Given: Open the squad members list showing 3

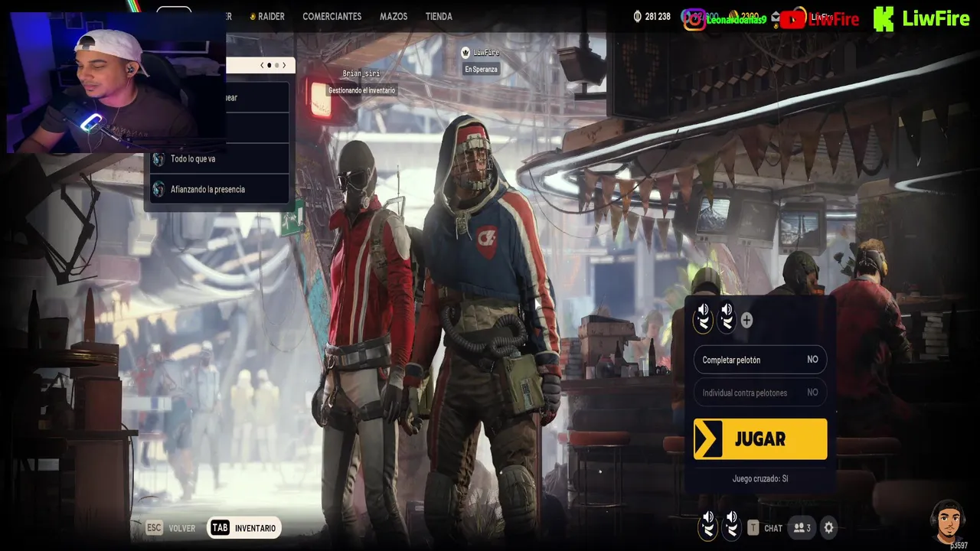Looking at the screenshot, I should 802,528.
